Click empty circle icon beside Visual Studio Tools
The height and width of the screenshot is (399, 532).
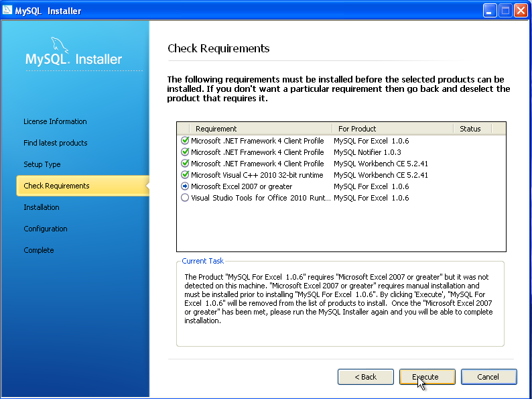point(185,198)
